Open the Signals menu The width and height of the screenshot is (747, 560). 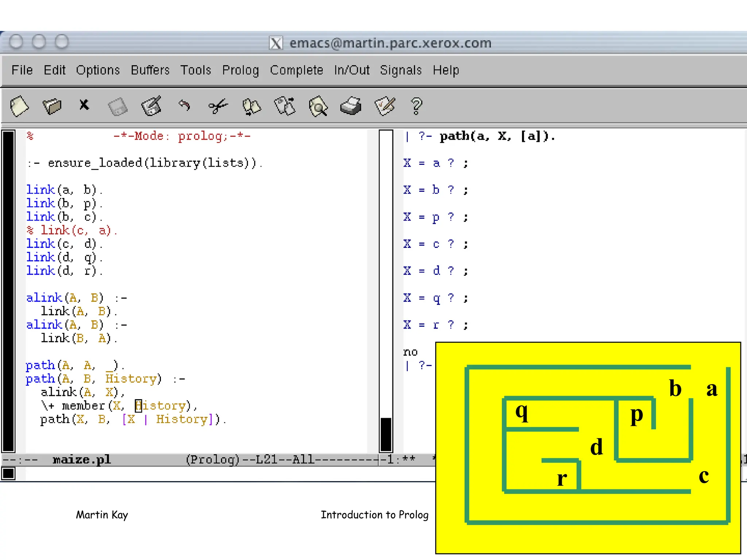click(x=401, y=70)
